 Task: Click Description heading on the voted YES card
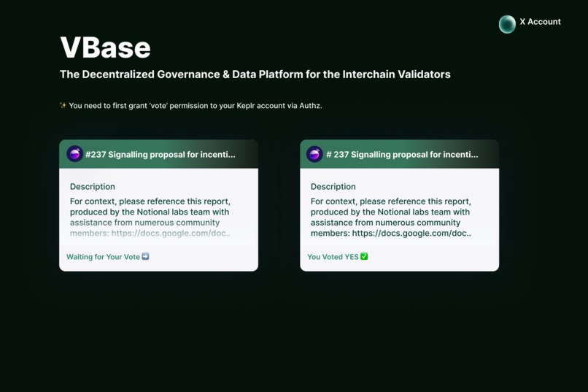[333, 186]
